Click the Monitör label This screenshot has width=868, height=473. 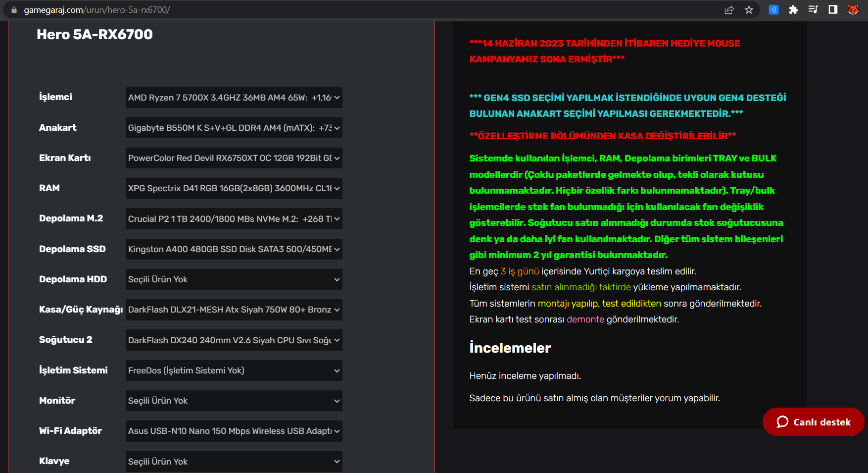(x=57, y=400)
